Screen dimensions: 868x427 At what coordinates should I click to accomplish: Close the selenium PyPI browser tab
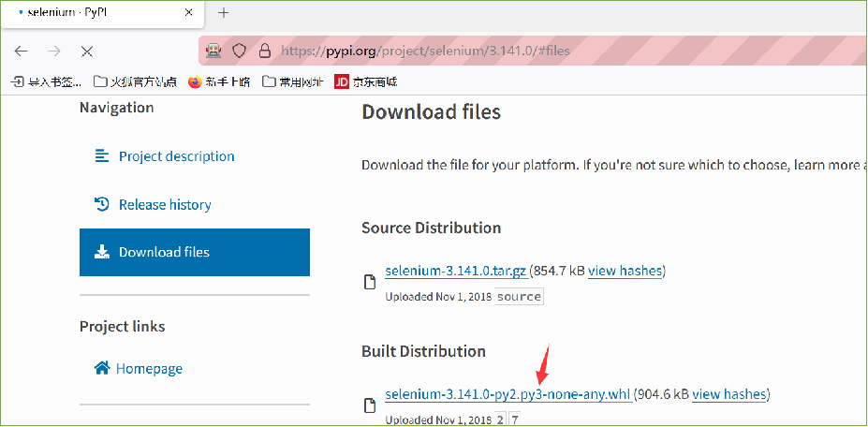188,12
